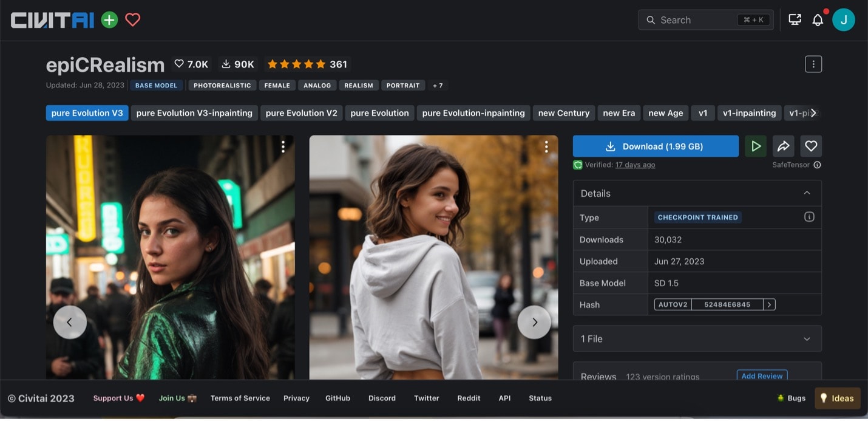The width and height of the screenshot is (868, 421).
Task: Select the pure Evolution V2 version
Action: coord(301,113)
